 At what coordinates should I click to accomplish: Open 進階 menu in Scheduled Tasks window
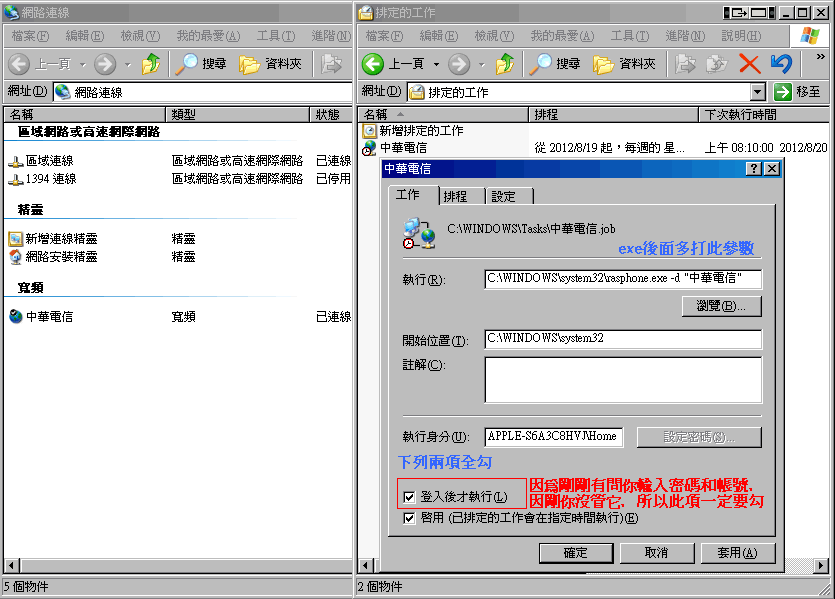click(685, 36)
